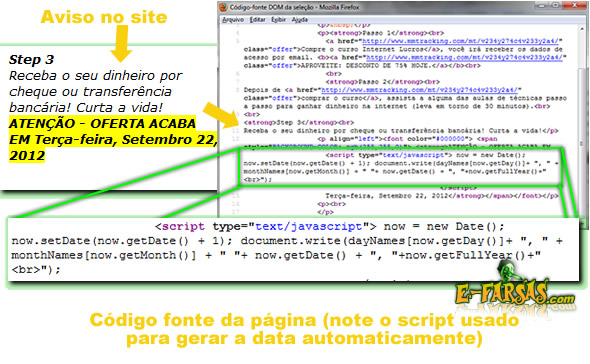Image resolution: width=590 pixels, height=364 pixels.
Task: Click the zoomed script type text/javascript line
Action: pyautogui.click(x=329, y=227)
